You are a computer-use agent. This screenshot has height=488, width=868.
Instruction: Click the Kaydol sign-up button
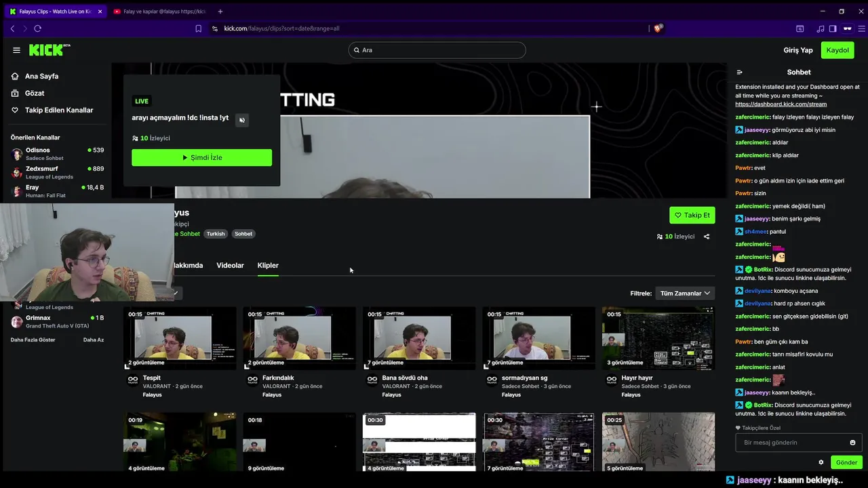[x=837, y=50]
